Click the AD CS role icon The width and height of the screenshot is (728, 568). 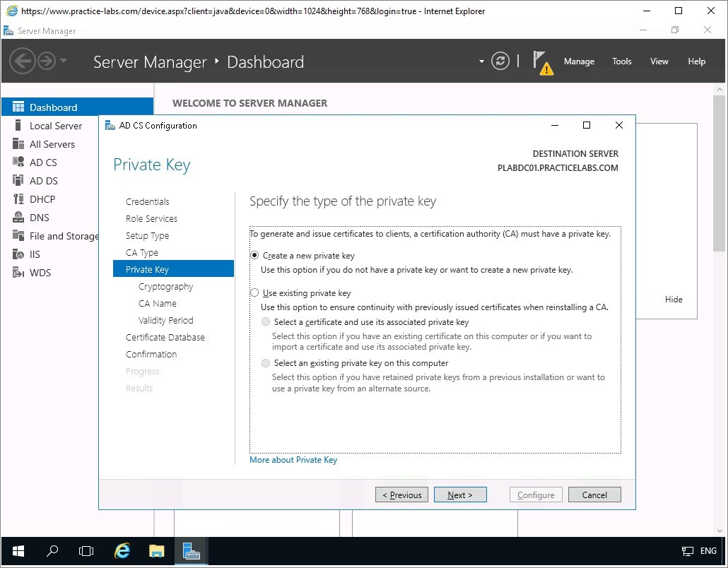click(x=18, y=162)
